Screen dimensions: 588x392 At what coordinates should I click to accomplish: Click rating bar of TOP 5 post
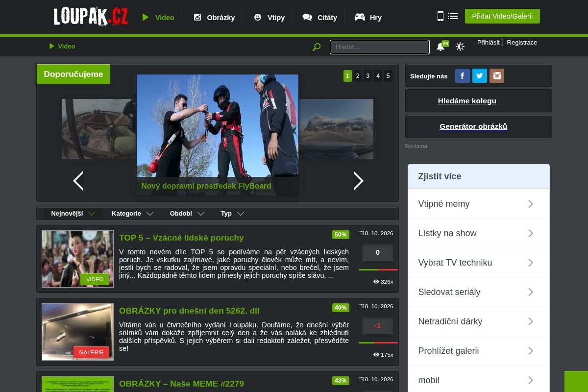(378, 269)
